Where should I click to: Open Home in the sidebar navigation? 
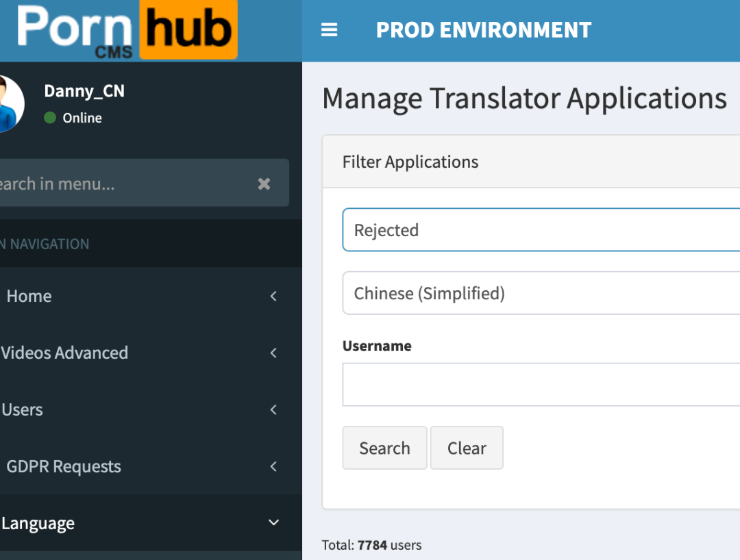(29, 296)
